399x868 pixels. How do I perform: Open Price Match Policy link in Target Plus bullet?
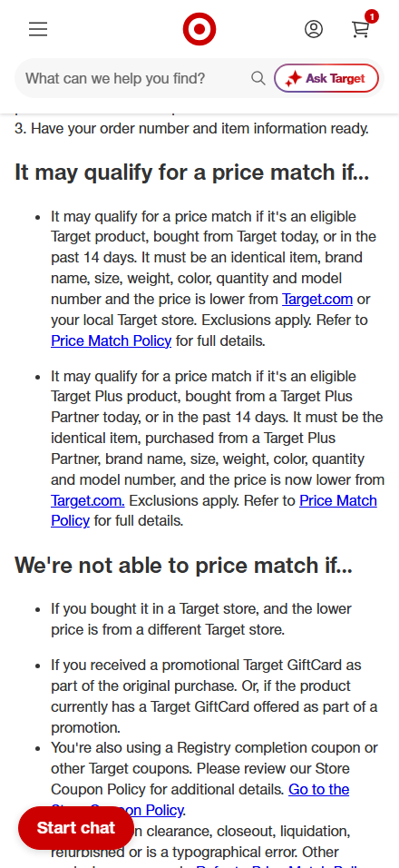[x=214, y=510]
